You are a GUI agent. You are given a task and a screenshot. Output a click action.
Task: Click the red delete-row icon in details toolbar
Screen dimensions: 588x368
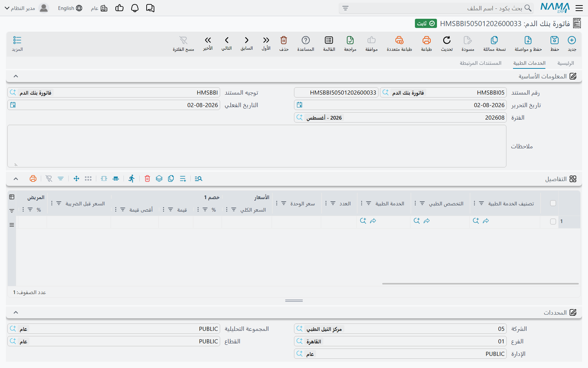[147, 178]
